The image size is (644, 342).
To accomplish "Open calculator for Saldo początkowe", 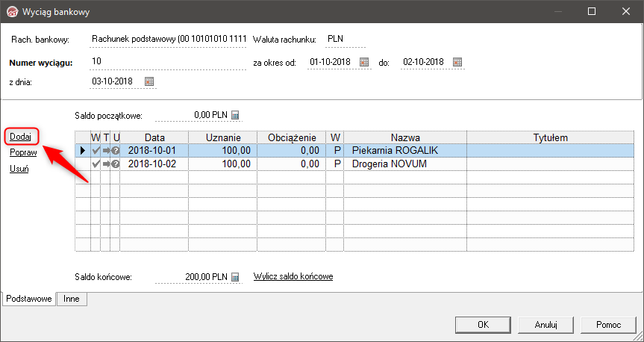I will coord(235,115).
